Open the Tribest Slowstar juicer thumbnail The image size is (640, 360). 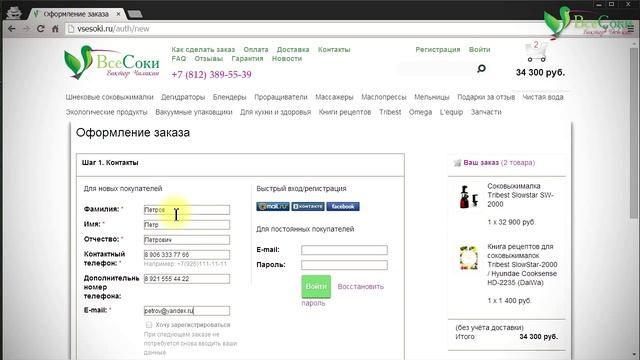click(469, 197)
